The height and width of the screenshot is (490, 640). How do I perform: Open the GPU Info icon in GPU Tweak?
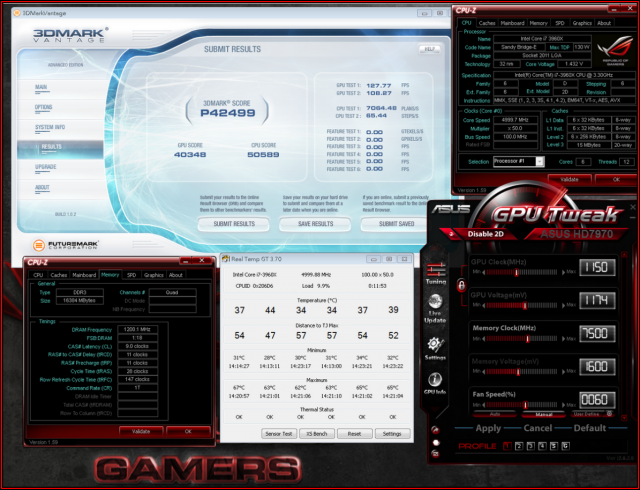435,383
